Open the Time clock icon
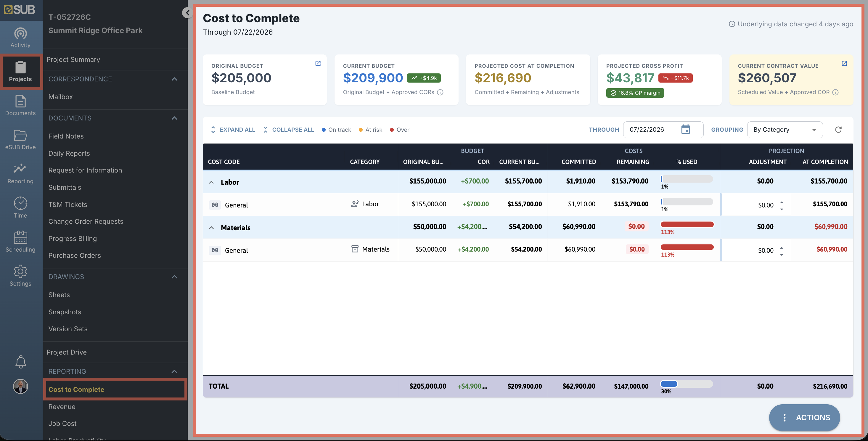 [x=20, y=203]
